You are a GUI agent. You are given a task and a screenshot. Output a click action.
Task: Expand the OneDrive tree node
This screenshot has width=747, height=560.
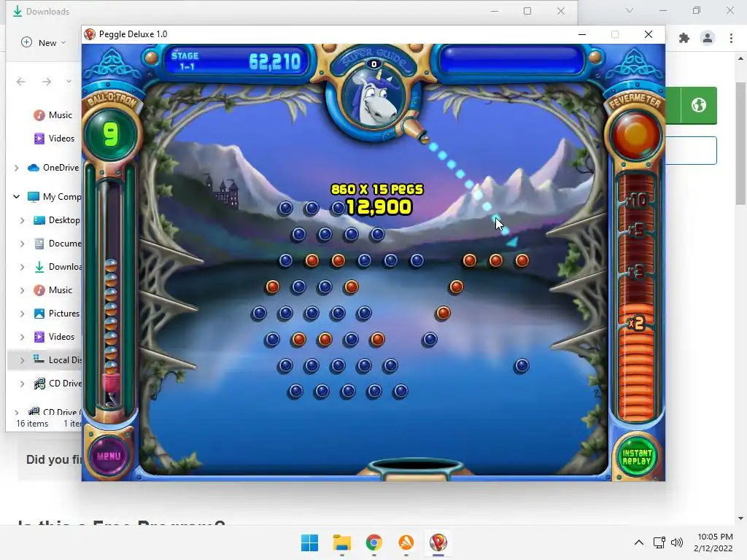[17, 168]
